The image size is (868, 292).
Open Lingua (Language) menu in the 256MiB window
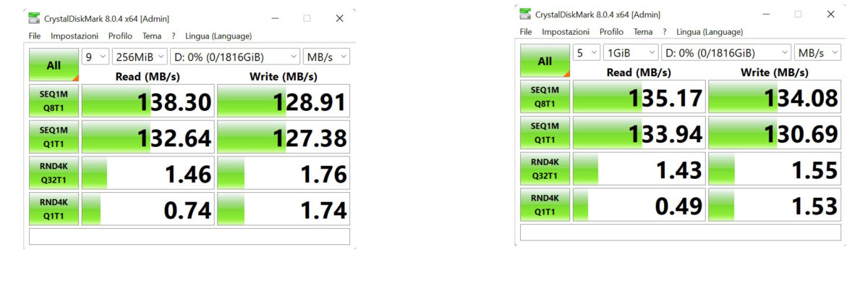(x=218, y=36)
